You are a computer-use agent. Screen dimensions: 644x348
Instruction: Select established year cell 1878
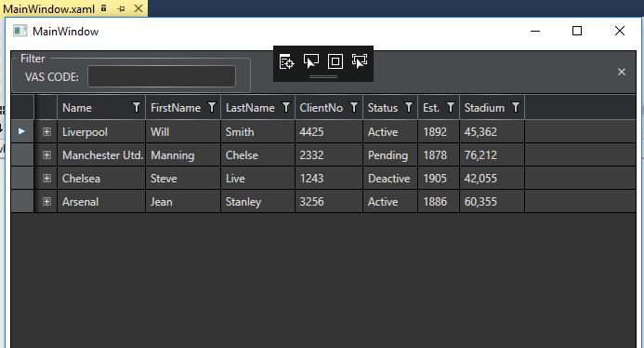439,155
